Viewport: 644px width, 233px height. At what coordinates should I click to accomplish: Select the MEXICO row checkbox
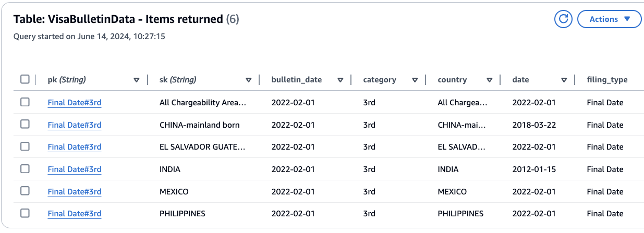pyautogui.click(x=25, y=191)
